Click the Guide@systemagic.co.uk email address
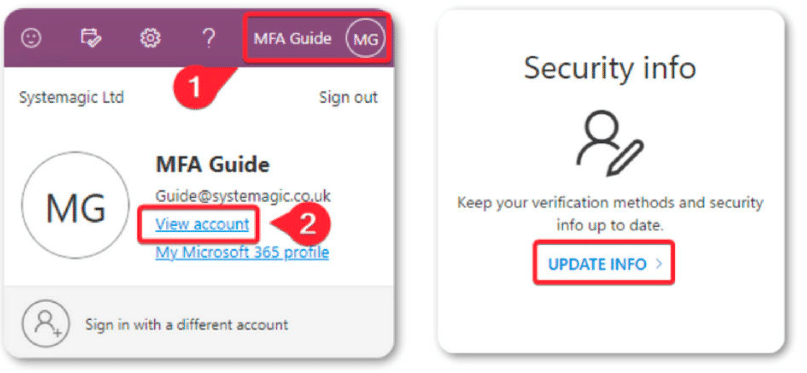Image resolution: width=807 pixels, height=373 pixels. point(243,196)
